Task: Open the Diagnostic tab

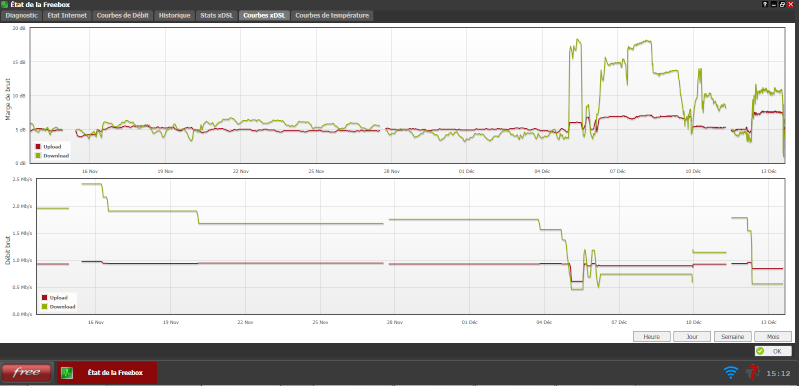Action: 21,15
